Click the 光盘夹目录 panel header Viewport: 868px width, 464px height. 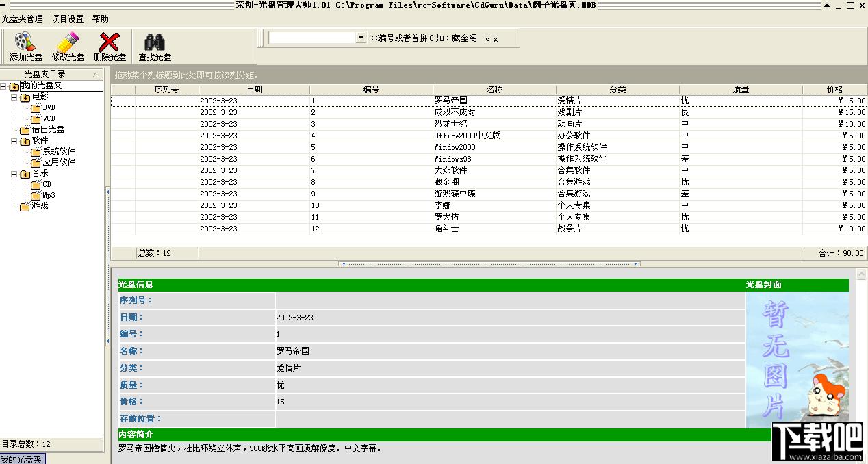pyautogui.click(x=53, y=74)
